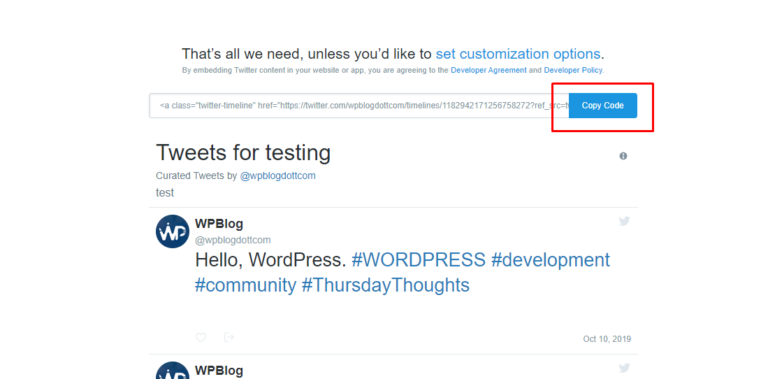The image size is (768, 379).
Task: Click the WPBlog avatar on the second tweet
Action: [x=172, y=371]
